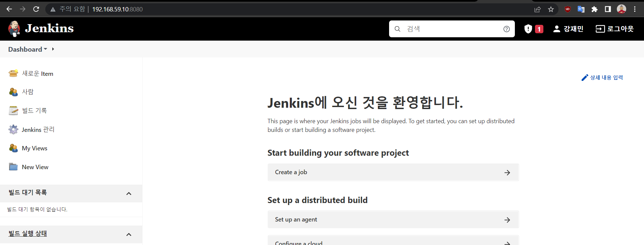Open Jenkins 관리 management page
The image size is (644, 245).
pyautogui.click(x=38, y=130)
